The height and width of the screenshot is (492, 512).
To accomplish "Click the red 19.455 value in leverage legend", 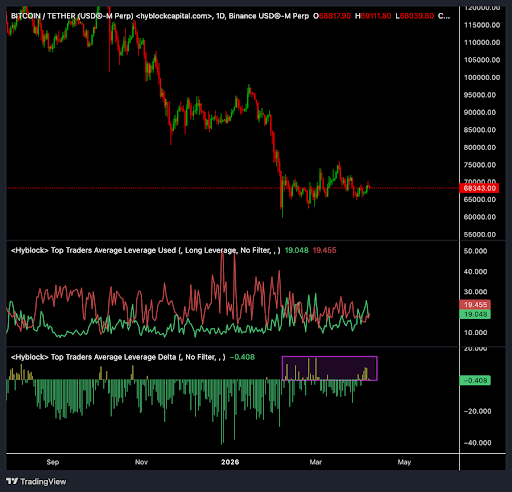I will (325, 250).
